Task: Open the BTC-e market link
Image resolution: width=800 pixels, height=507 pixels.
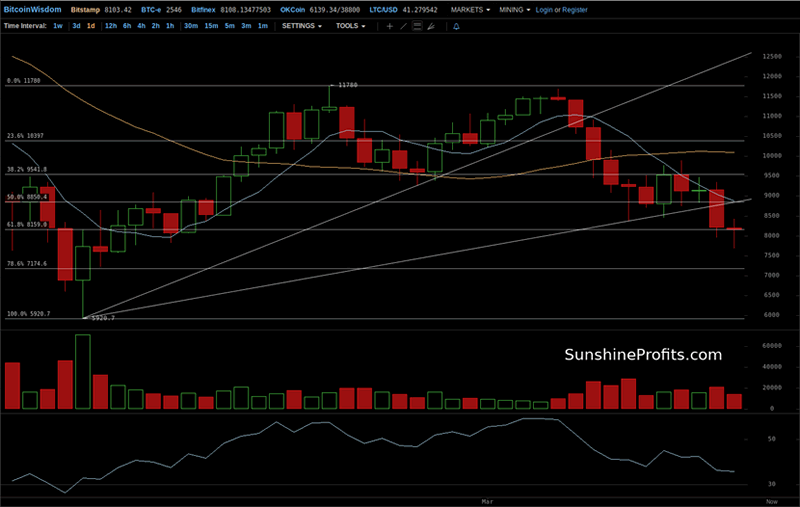Action: pos(152,10)
